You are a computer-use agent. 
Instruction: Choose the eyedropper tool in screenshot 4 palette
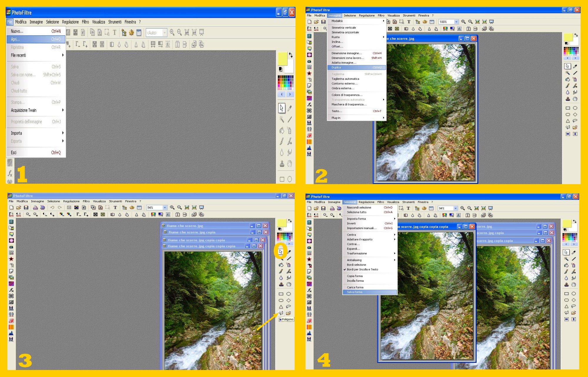[x=574, y=252]
